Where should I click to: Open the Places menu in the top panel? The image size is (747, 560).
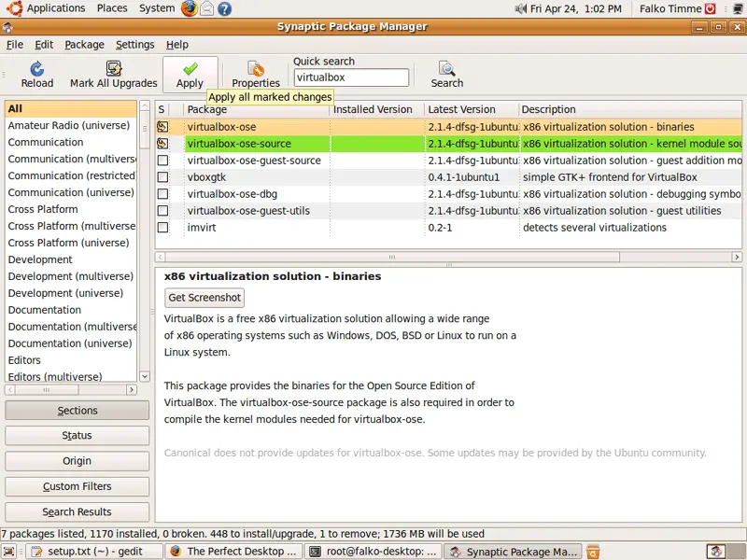click(x=112, y=8)
